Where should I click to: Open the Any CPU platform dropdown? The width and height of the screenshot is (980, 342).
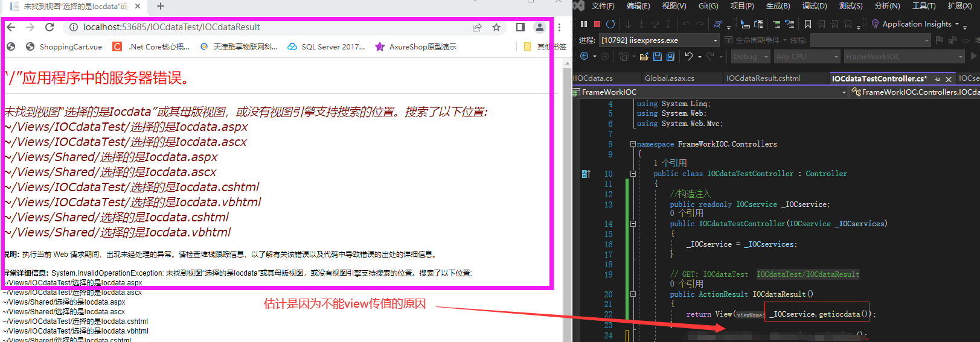tap(807, 56)
